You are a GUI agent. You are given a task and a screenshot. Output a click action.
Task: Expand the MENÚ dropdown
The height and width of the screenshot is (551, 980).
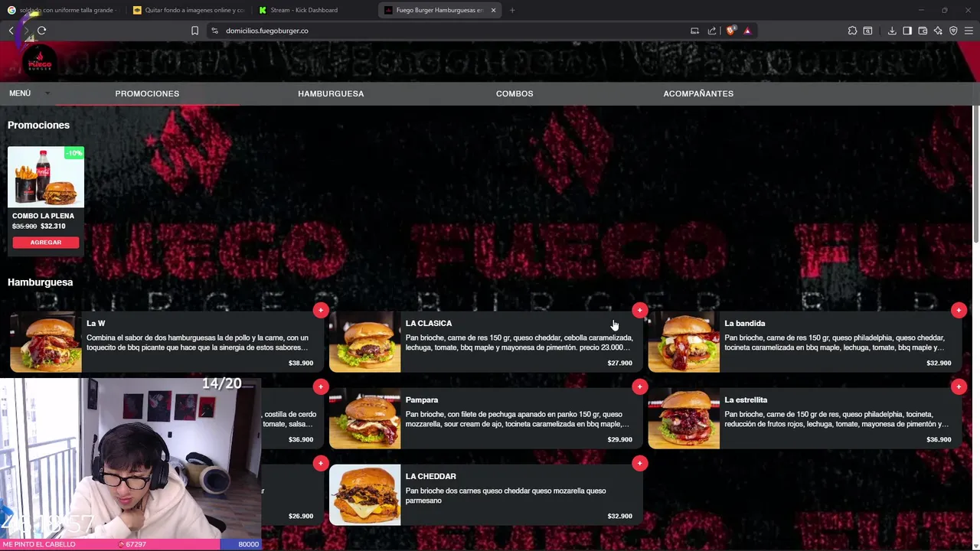click(28, 93)
